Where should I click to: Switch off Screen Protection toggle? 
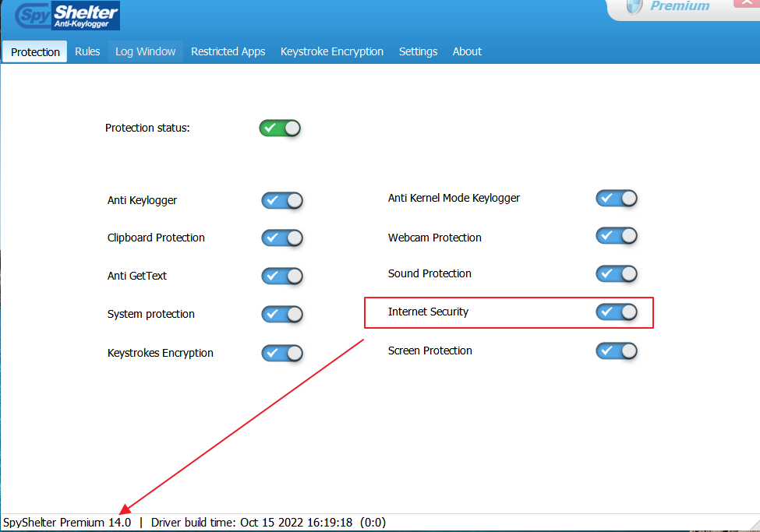coord(617,351)
